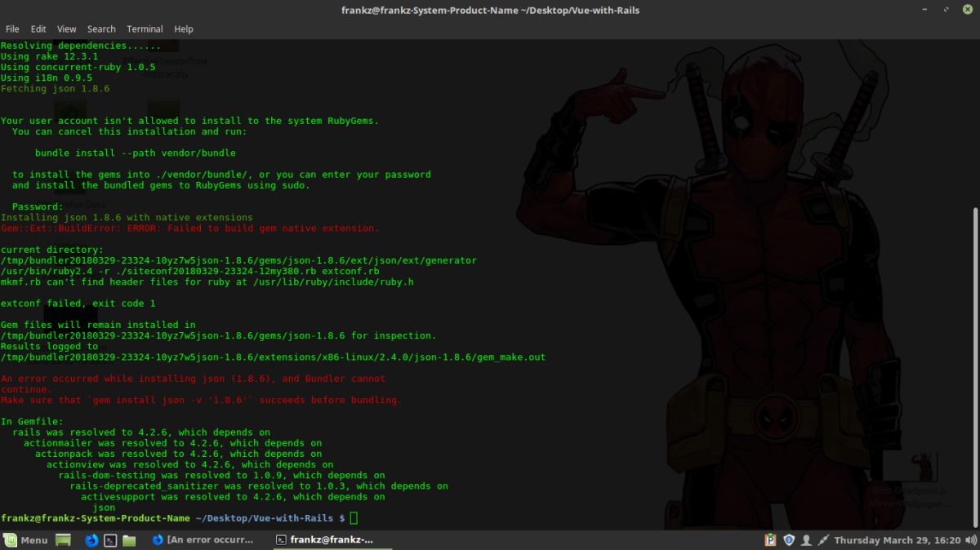Click 'Using concurrent-ruby 1.0.5' line

click(x=78, y=67)
